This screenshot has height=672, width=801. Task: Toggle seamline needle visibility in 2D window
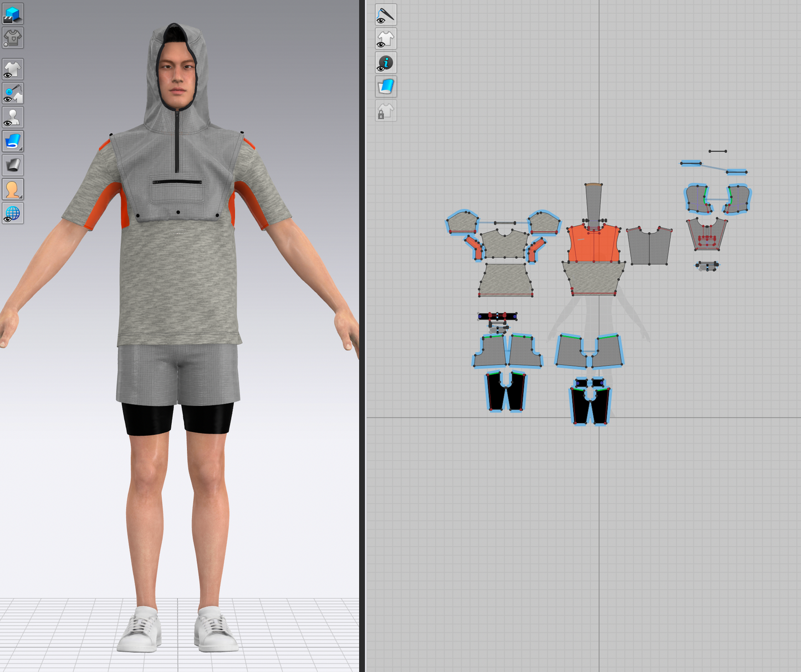(386, 14)
